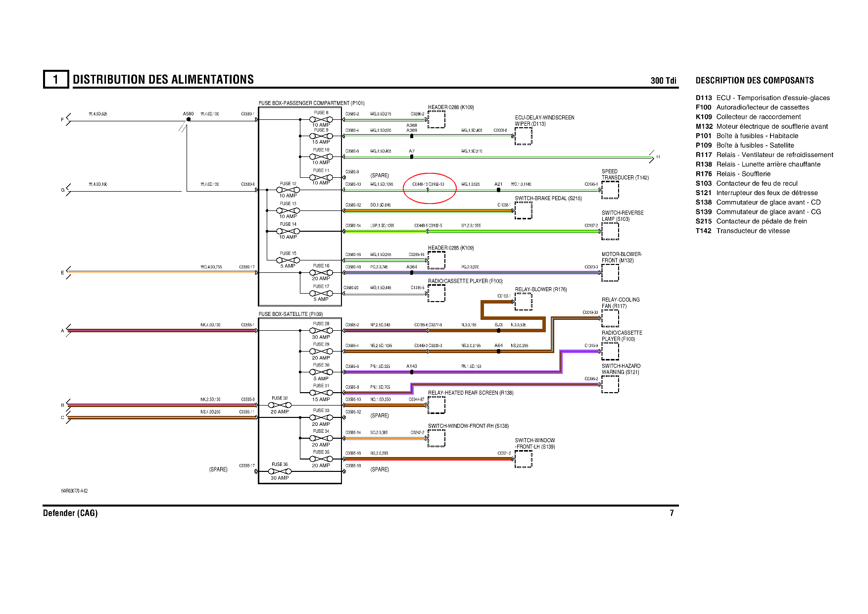Click the FUSE 36 30 AMP fuse symbol
Screen dimensions: 868x614
(280, 471)
